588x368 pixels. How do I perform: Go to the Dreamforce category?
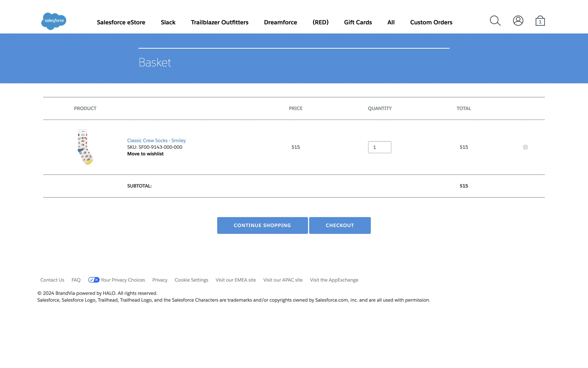(280, 22)
